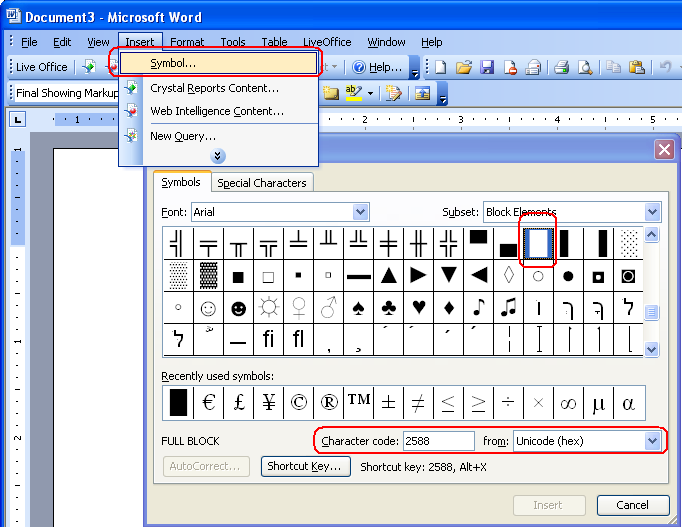Pick the Euro sign recent symbol
This screenshot has height=527, width=682.
(x=208, y=403)
